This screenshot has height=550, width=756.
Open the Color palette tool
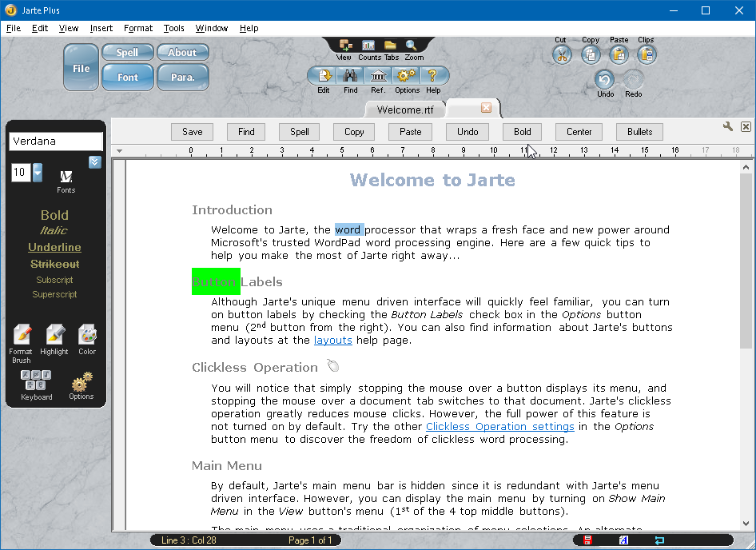click(87, 335)
